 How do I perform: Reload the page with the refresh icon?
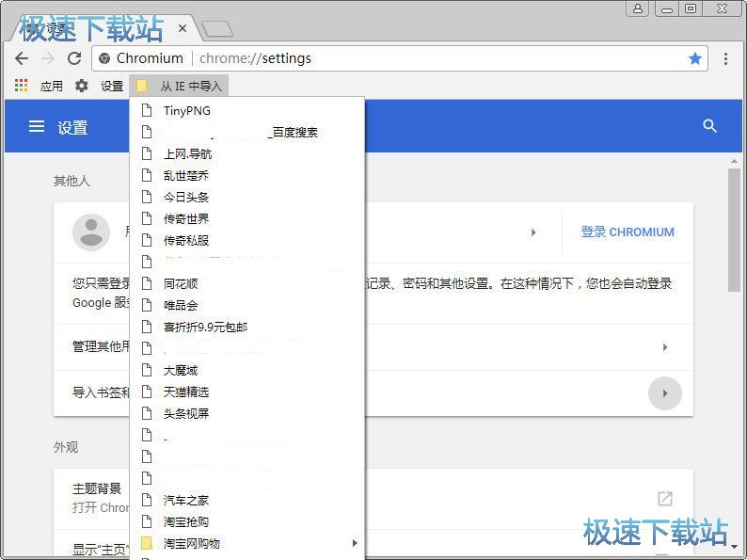click(74, 58)
